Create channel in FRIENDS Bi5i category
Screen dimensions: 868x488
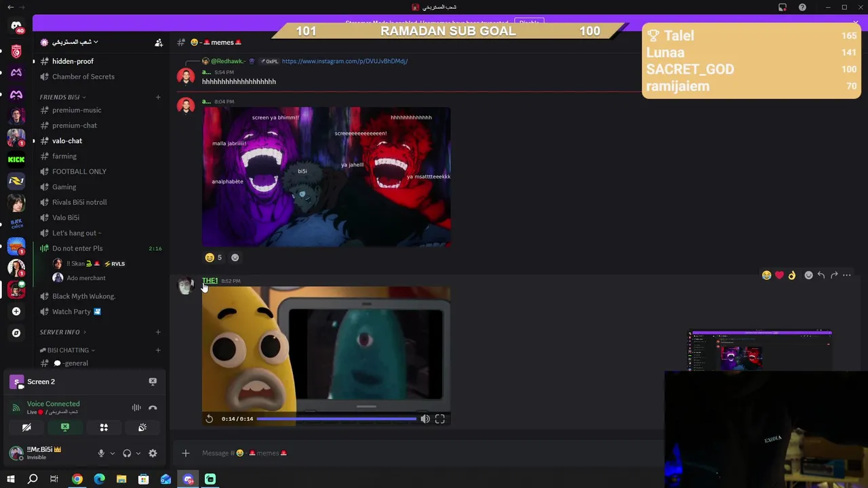[158, 97]
